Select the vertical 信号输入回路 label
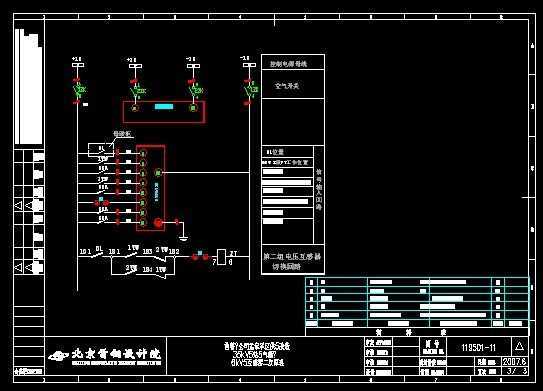This screenshot has width=543, height=391. coord(319,189)
